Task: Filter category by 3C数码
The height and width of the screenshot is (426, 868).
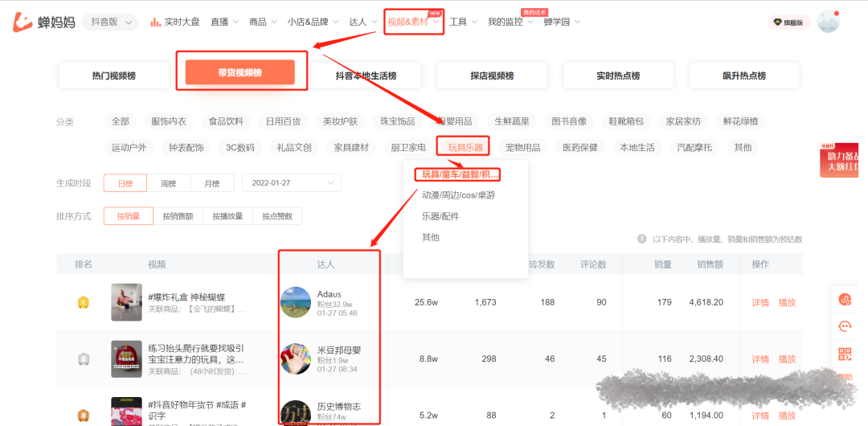Action: point(240,147)
